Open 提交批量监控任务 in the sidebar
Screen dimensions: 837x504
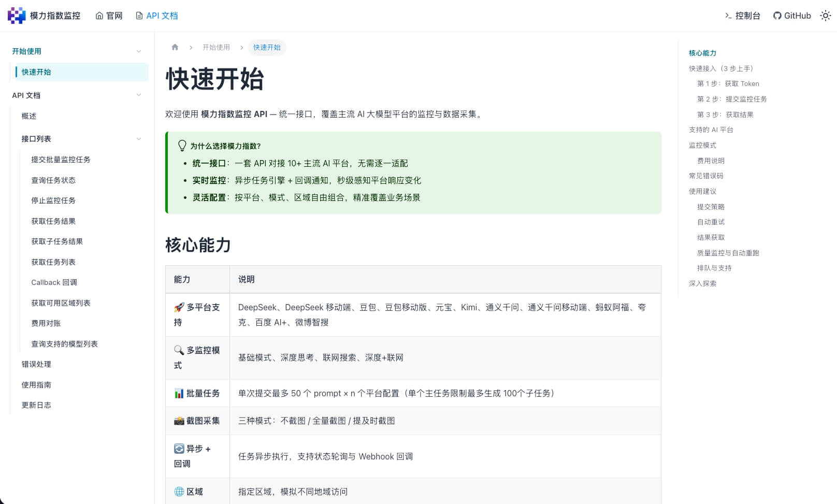[61, 160]
